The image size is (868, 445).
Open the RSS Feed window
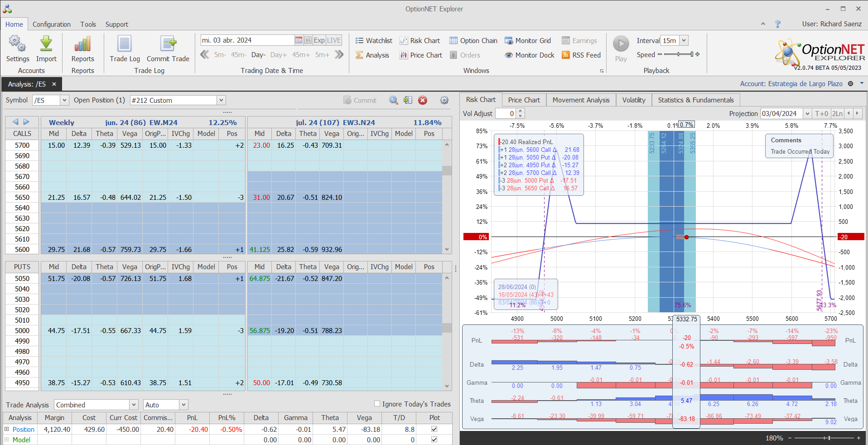581,55
